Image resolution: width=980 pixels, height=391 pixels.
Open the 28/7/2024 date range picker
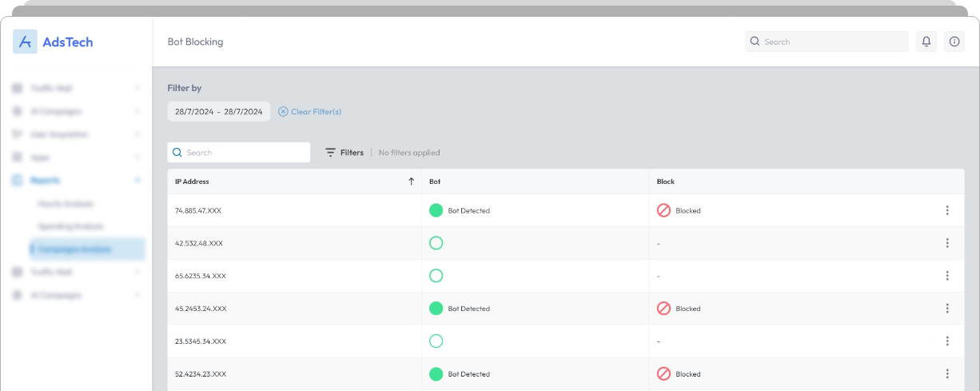coord(219,112)
